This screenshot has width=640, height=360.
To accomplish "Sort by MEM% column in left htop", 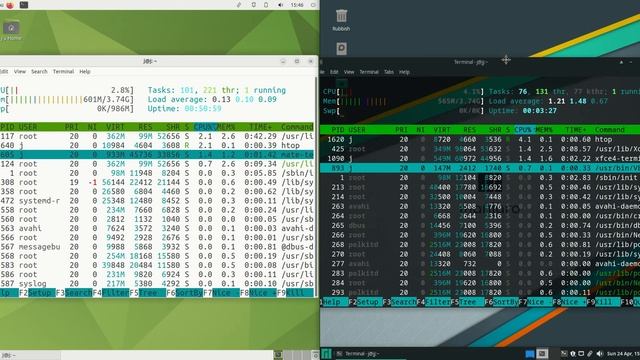I will pos(226,127).
